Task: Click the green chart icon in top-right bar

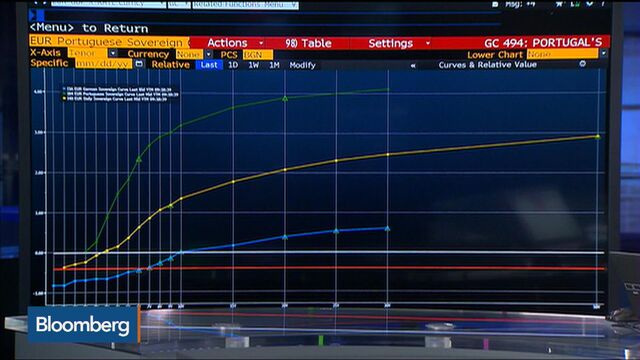Action: point(575,4)
